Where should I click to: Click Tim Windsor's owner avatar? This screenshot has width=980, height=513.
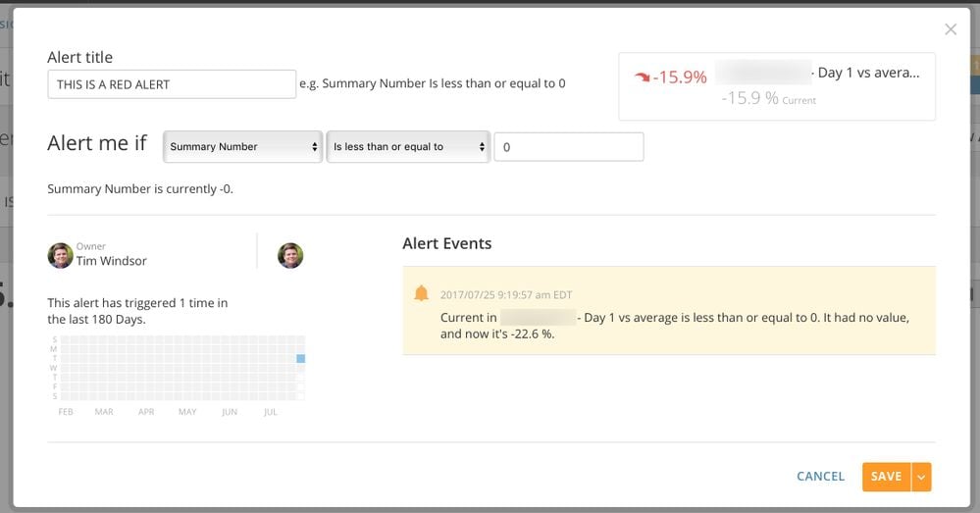(61, 256)
